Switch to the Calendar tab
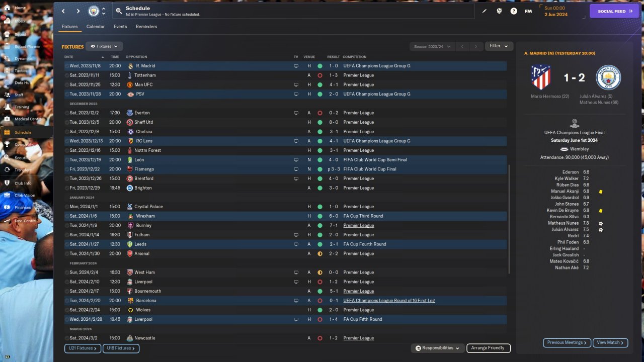Screen dimensions: 644x362 point(96,27)
